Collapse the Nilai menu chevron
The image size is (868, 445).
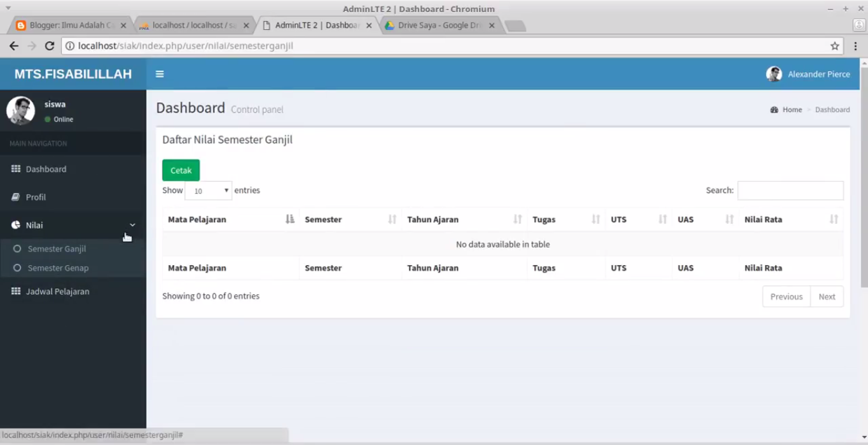pyautogui.click(x=132, y=225)
